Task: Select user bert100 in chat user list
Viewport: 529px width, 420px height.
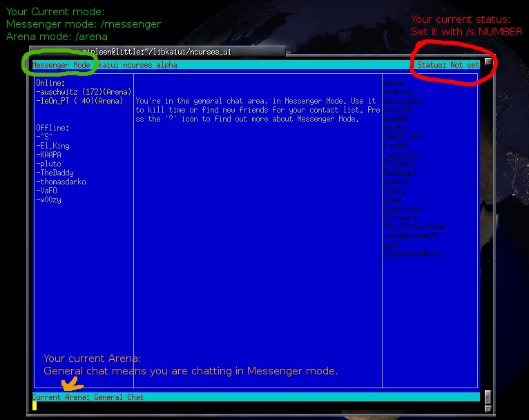Action: point(398,110)
